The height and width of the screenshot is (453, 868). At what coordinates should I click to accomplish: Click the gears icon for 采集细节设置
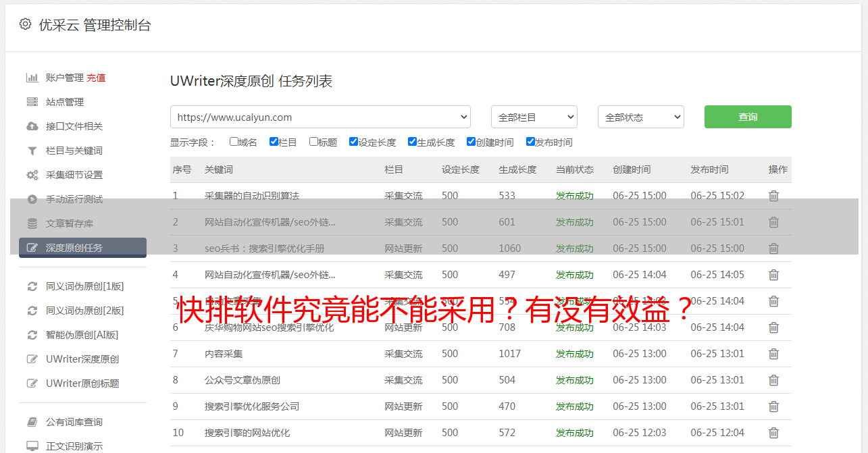[32, 175]
